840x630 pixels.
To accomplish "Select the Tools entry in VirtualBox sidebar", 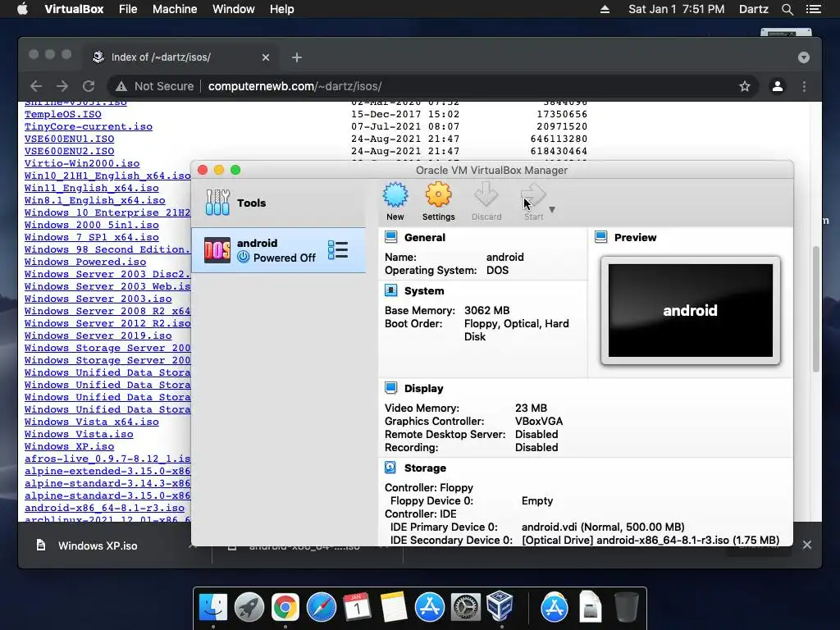I will click(x=279, y=203).
